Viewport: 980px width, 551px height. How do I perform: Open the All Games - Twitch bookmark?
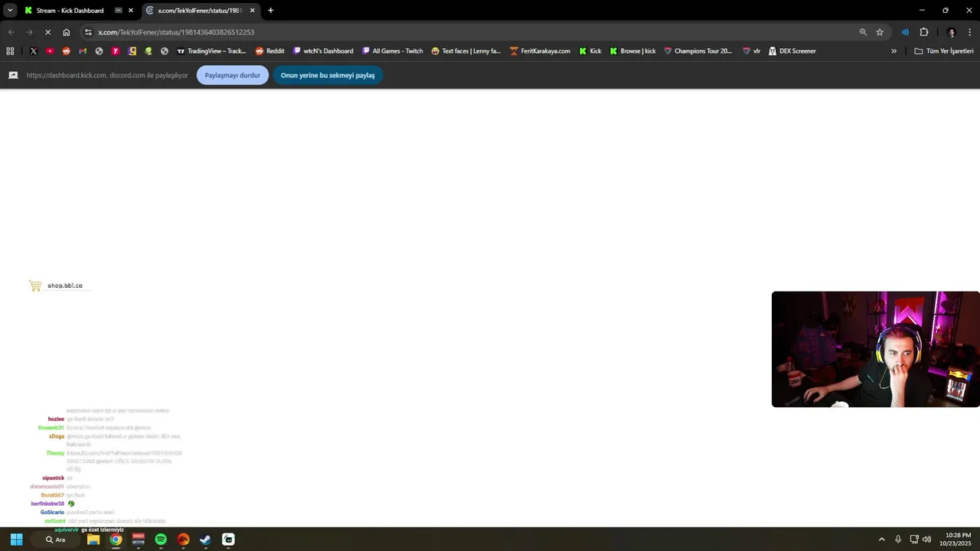[x=392, y=51]
